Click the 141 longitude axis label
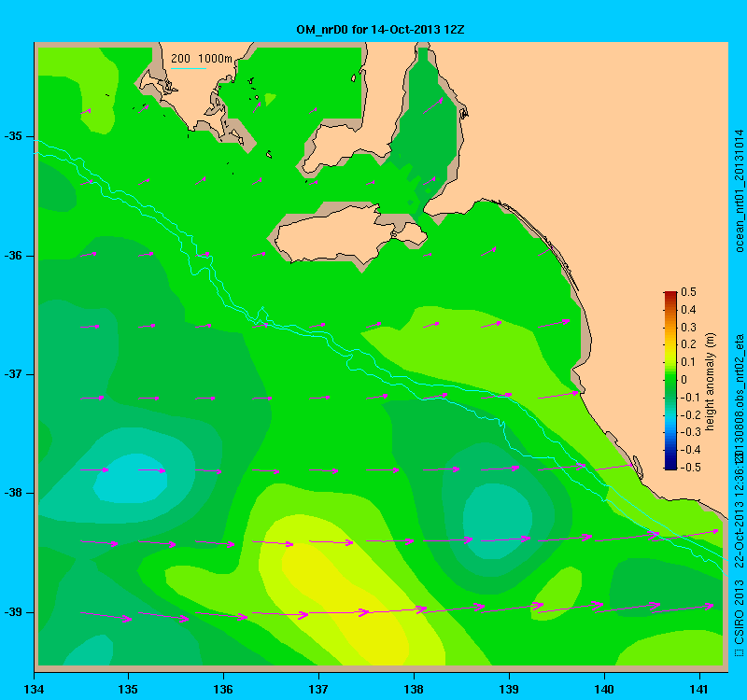Viewport: 747px width, 700px height. [699, 690]
